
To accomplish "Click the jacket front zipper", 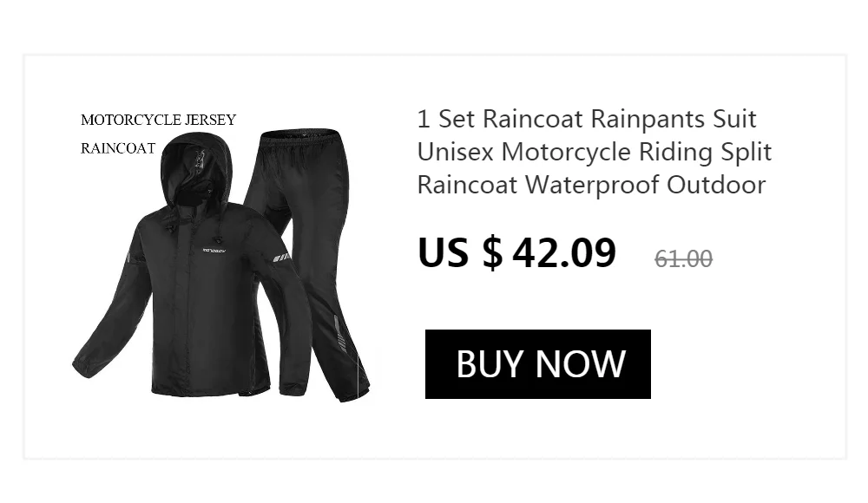I will pos(188,310).
